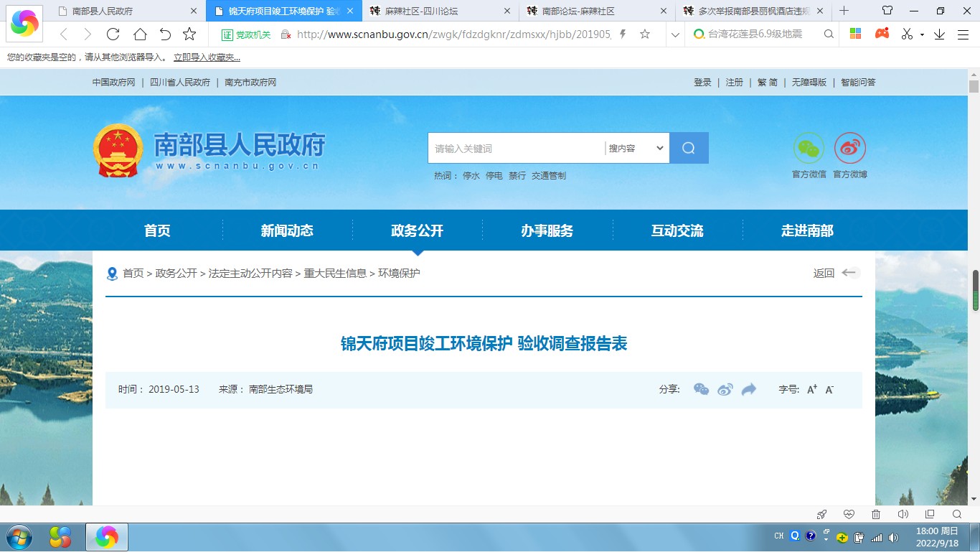Open the 搜内容 search type dropdown
980x560 pixels.
636,148
